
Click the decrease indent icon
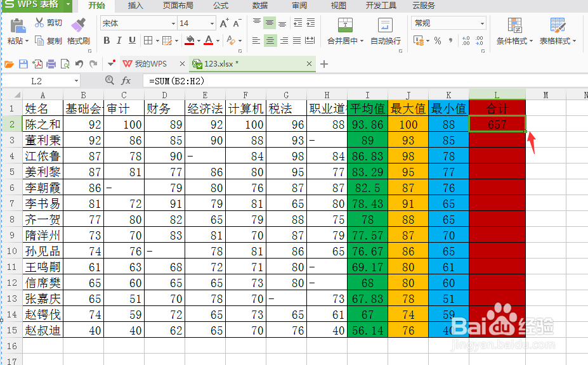point(297,23)
